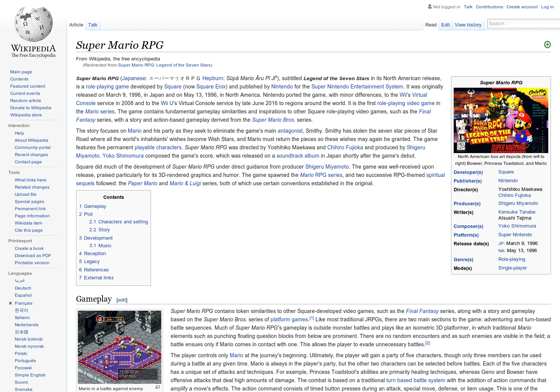Open Role-playing genre link in infobox
The image size is (560, 392).
pyautogui.click(x=512, y=259)
